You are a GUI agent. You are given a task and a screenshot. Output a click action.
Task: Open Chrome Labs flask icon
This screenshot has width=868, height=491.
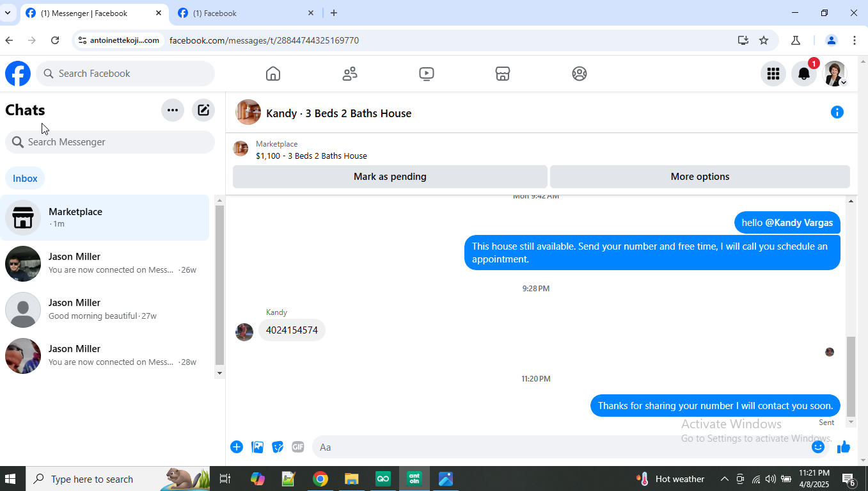tap(796, 40)
